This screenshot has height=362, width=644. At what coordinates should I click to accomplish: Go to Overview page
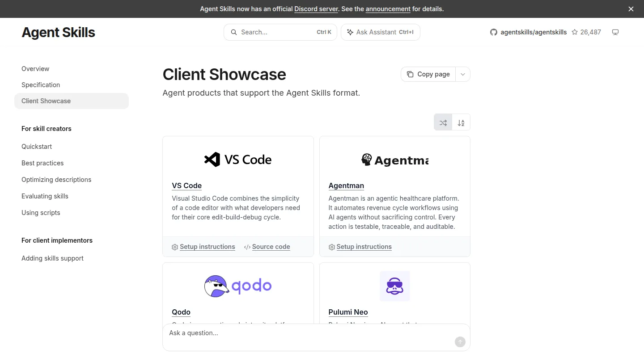[x=35, y=69]
